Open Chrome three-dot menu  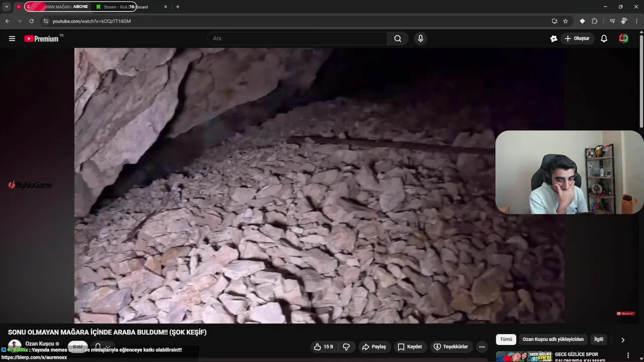(x=637, y=21)
